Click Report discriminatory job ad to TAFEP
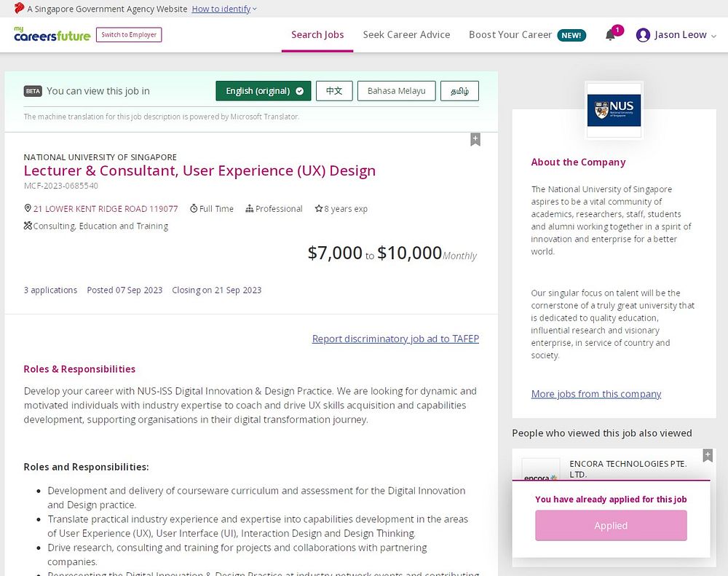 click(395, 339)
